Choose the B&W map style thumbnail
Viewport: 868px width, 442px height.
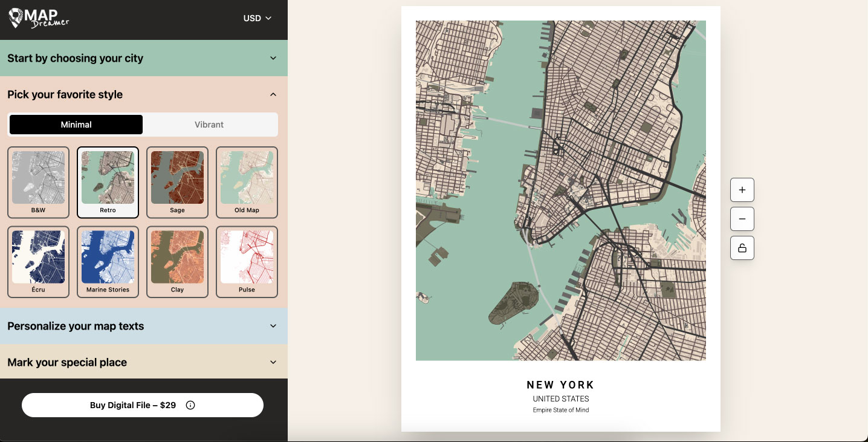click(x=38, y=182)
